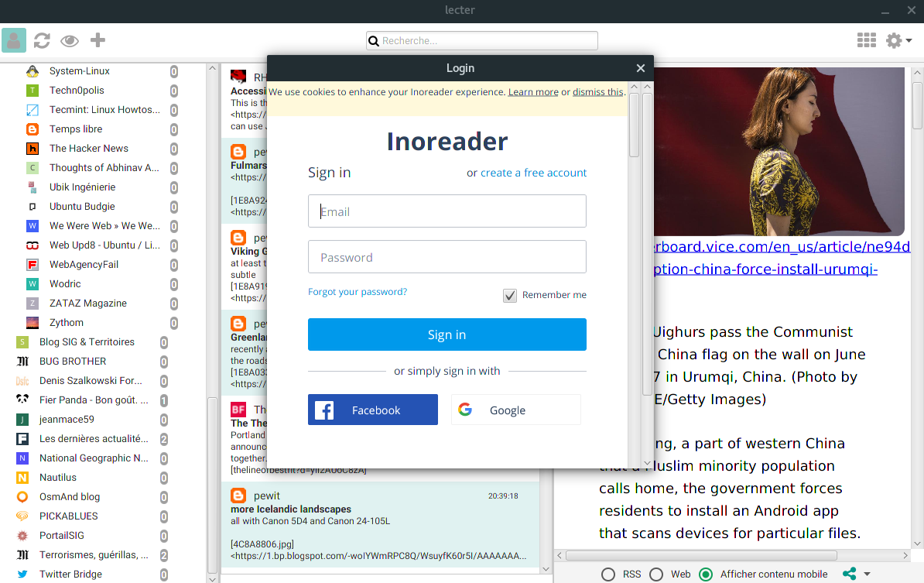Open the share dropdown arrow
Viewport: 924px width, 583px height.
pyautogui.click(x=867, y=574)
